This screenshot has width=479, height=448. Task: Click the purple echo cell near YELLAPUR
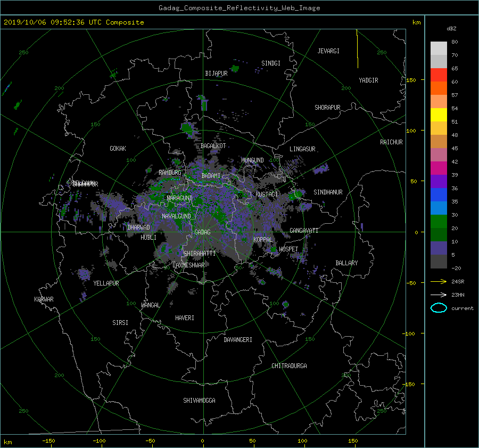(x=84, y=274)
